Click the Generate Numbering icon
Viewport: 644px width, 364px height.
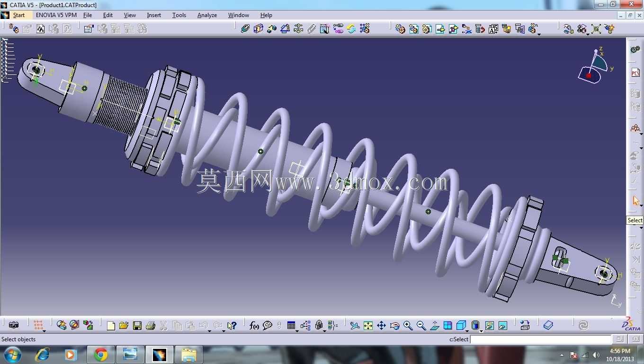click(493, 29)
